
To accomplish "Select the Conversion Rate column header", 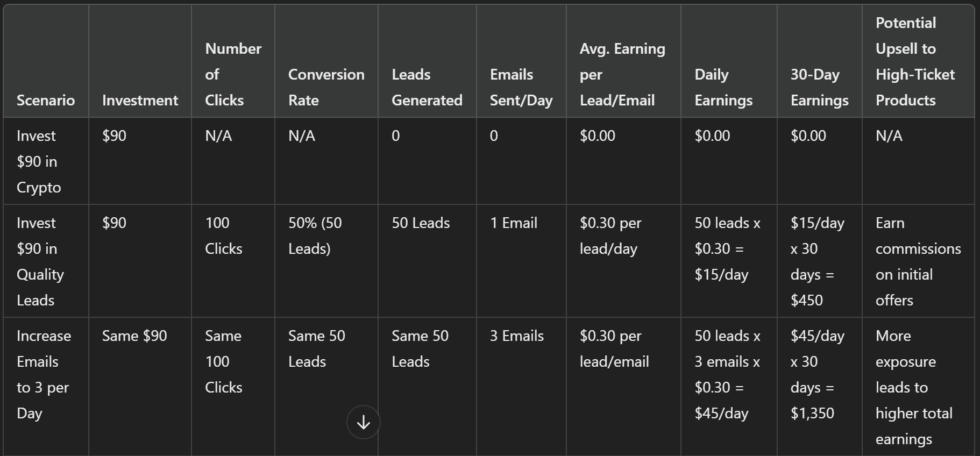I will [x=326, y=87].
